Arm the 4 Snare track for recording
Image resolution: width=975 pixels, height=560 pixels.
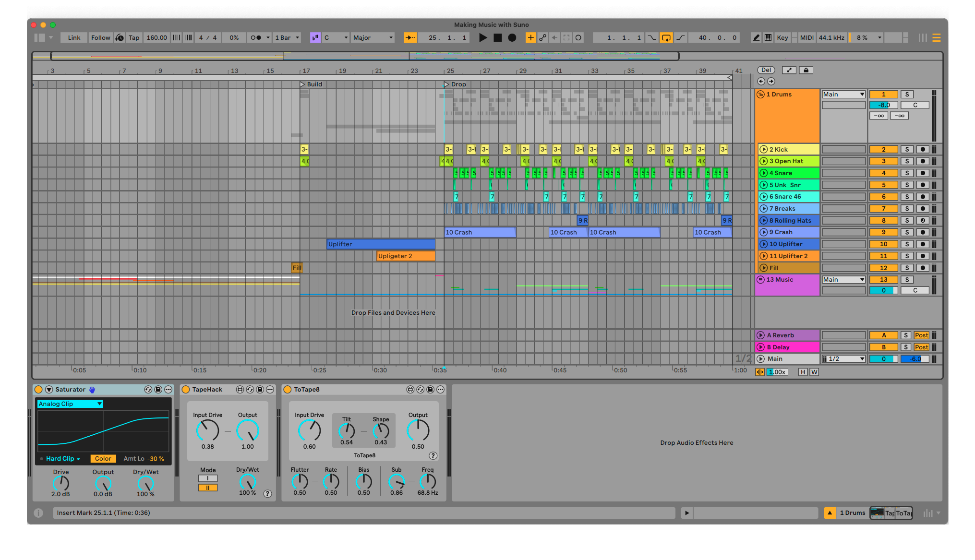[x=922, y=173]
